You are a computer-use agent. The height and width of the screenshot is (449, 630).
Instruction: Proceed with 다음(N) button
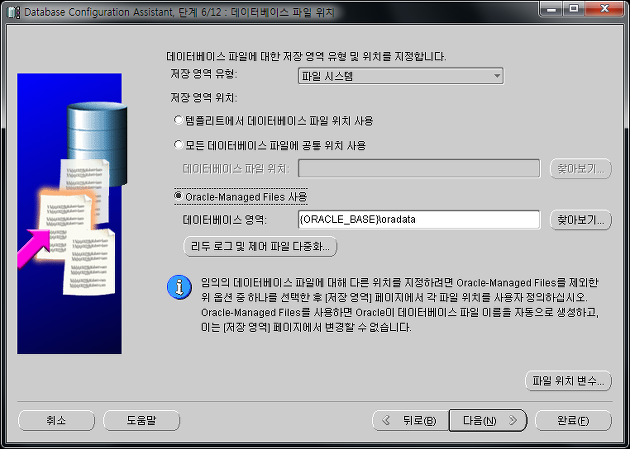point(488,420)
